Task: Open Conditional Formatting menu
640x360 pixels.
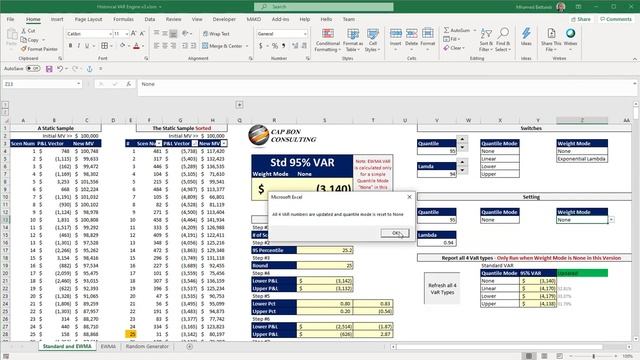Action: pyautogui.click(x=327, y=40)
